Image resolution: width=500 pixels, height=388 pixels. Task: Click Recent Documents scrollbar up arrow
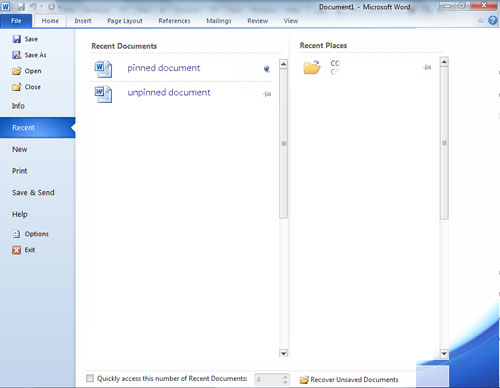pos(283,64)
